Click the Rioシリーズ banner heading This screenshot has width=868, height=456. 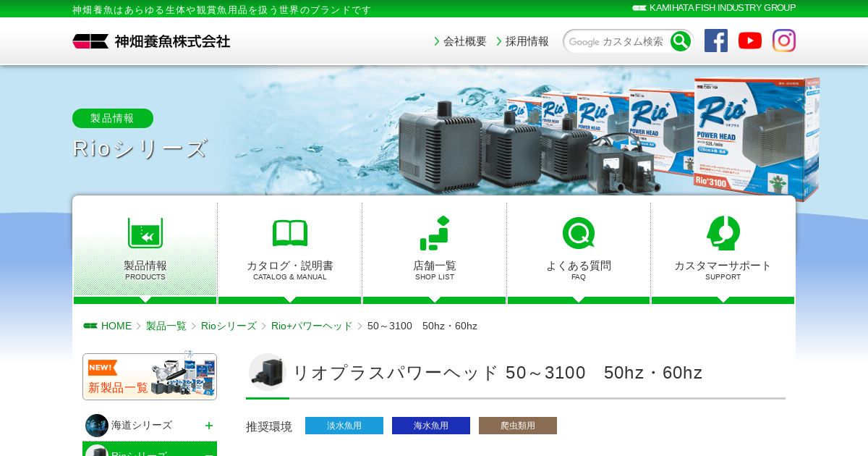pos(140,148)
